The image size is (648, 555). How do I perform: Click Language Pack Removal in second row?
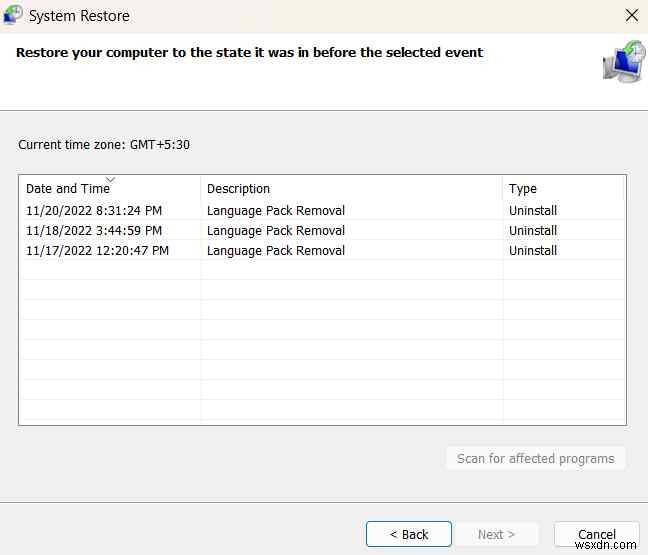click(x=276, y=231)
